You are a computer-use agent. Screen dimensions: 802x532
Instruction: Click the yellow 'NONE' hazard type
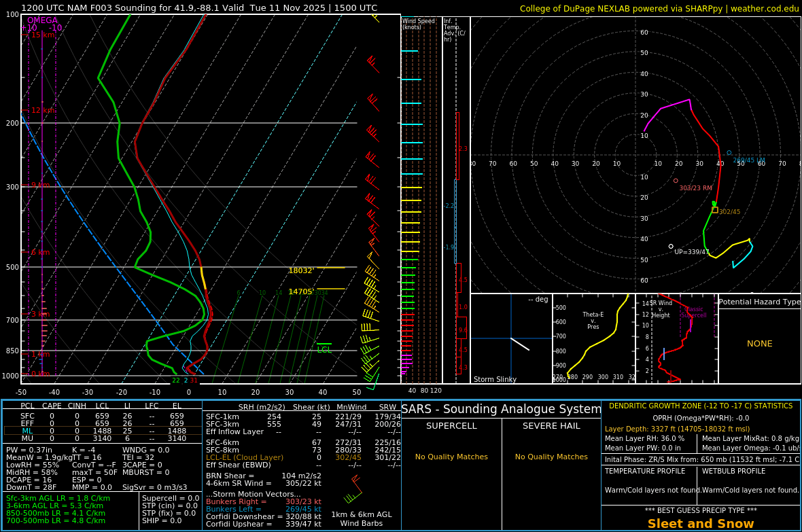pos(760,344)
